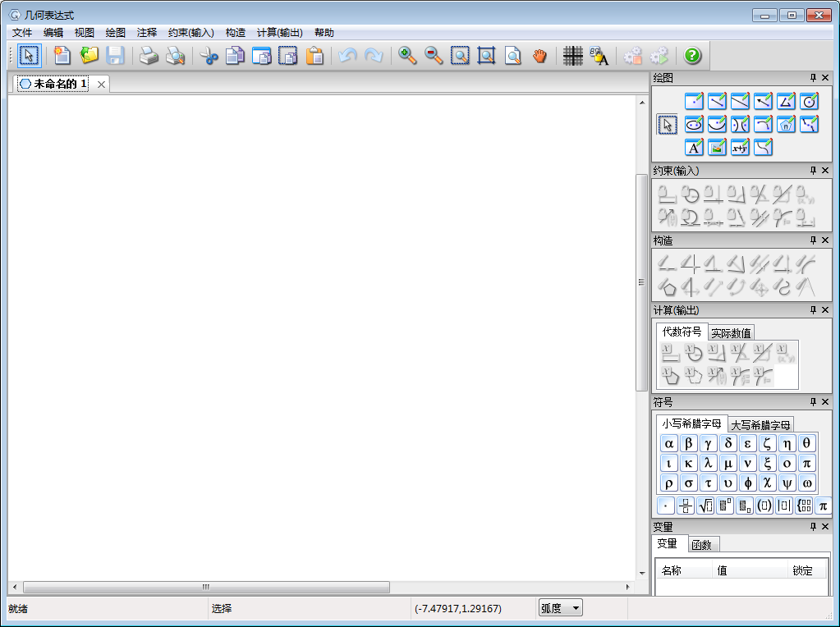Click the vertical scrollbar down arrow
This screenshot has height=627, width=840.
642,573
